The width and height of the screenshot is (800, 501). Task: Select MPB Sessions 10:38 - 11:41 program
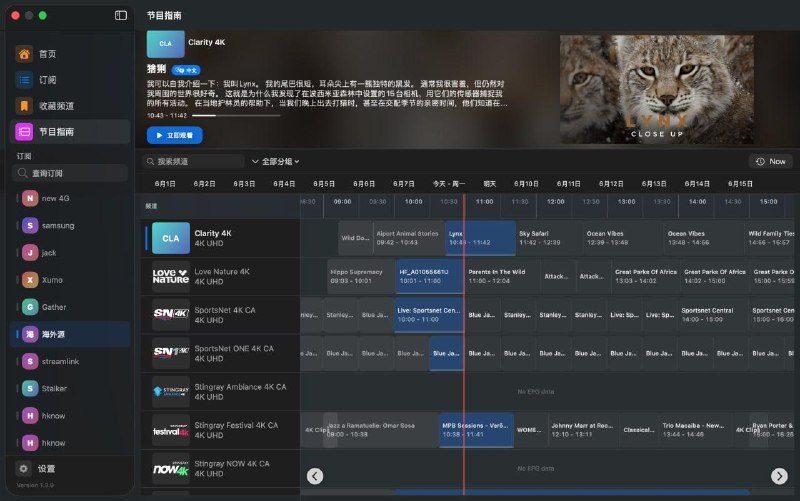476,430
